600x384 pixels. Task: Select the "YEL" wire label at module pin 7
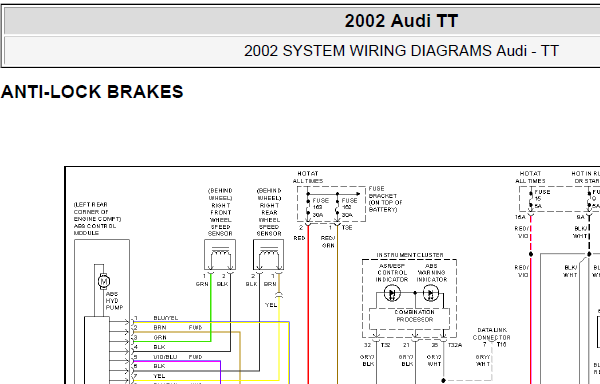click(x=159, y=376)
